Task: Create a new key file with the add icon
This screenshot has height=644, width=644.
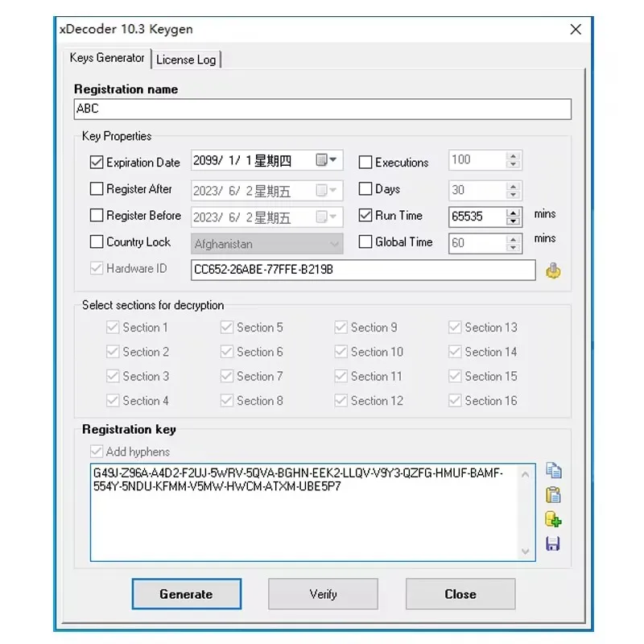Action: pyautogui.click(x=554, y=519)
